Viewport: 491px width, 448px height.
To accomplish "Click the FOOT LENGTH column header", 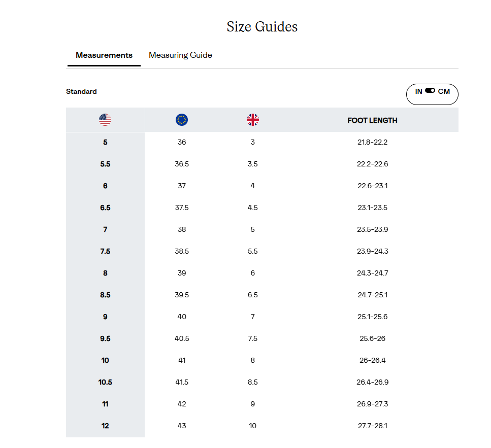I will coord(372,120).
